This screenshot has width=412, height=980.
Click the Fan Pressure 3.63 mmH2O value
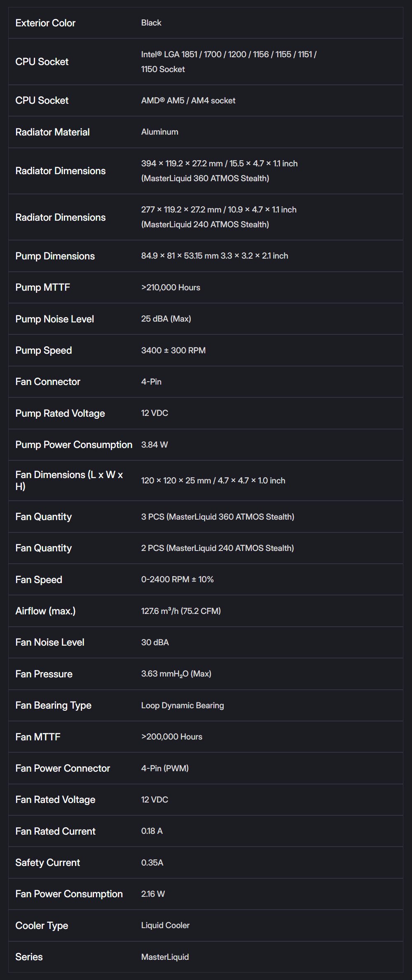coord(176,674)
